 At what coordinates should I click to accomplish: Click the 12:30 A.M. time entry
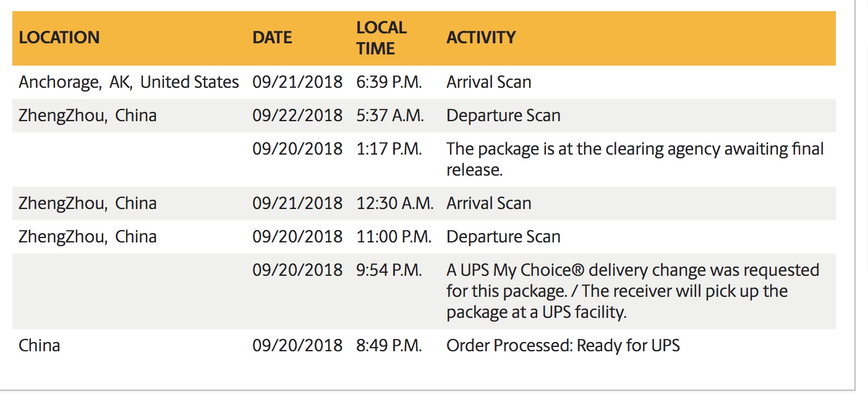point(394,203)
